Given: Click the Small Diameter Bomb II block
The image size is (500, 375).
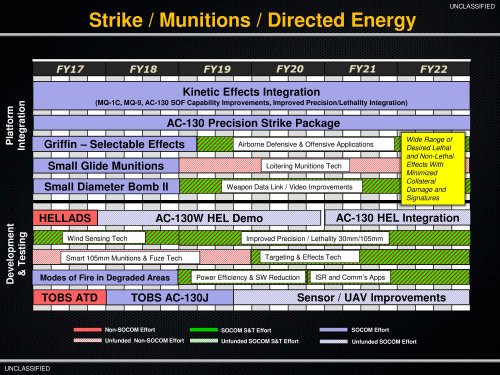Looking at the screenshot, I should click(106, 186).
